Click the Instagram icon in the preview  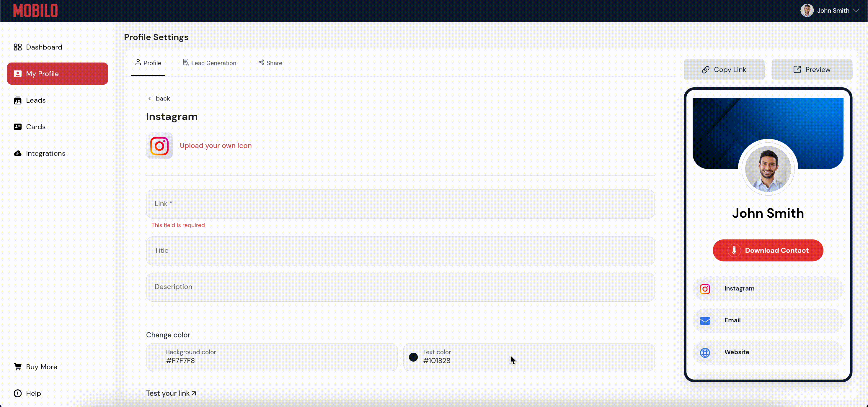click(x=705, y=289)
